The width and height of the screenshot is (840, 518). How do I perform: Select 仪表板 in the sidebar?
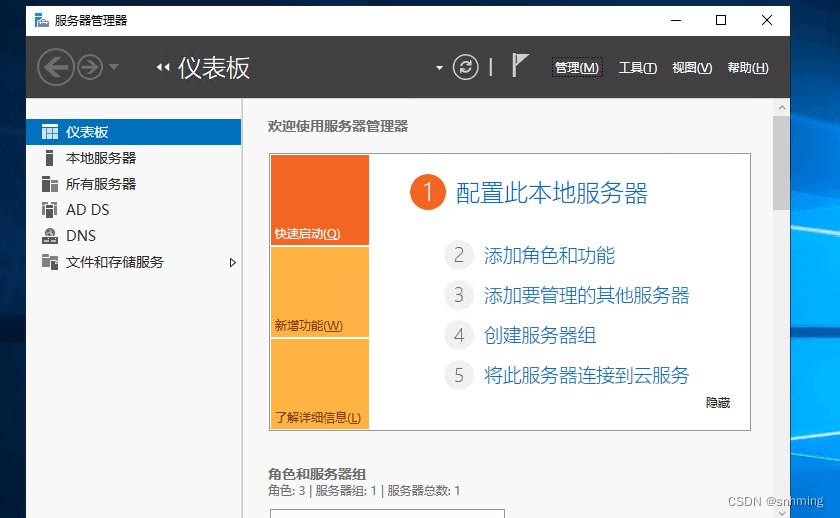(87, 132)
